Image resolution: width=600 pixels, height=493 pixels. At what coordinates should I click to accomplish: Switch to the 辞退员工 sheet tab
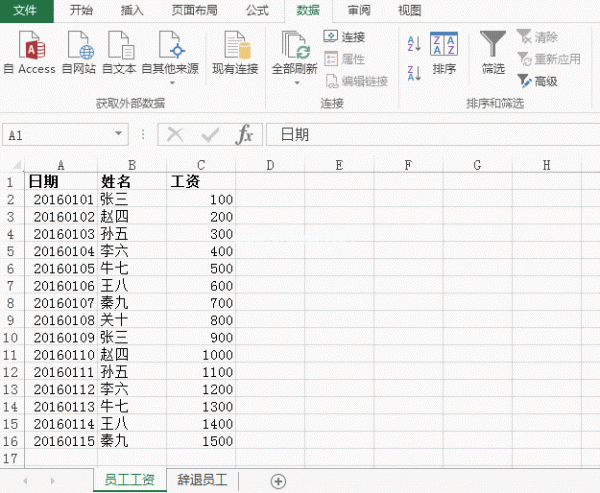point(202,481)
